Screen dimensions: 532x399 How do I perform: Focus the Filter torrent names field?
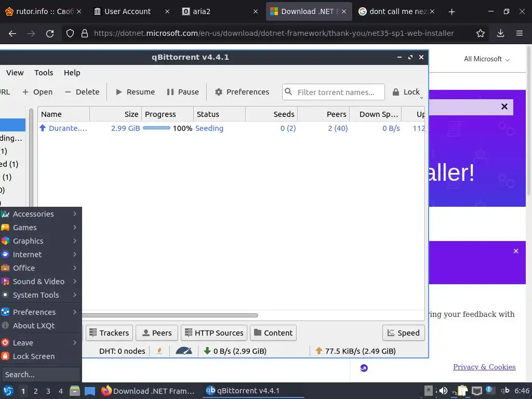(x=333, y=92)
